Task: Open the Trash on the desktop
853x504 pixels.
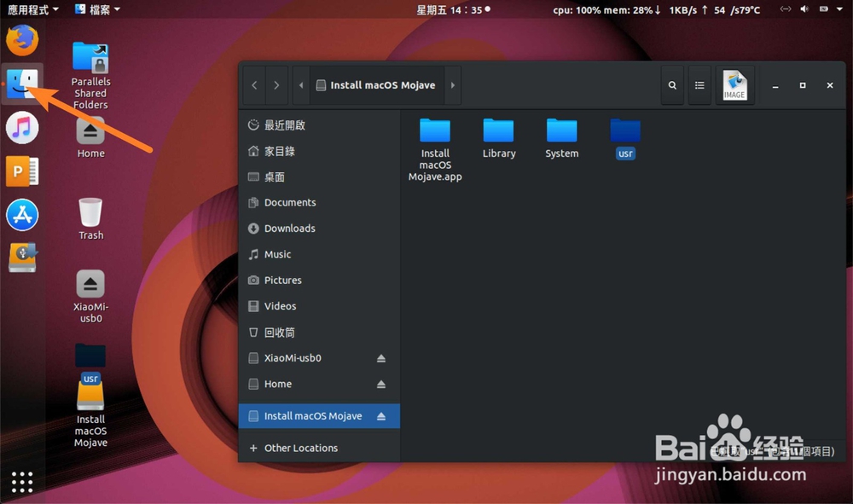Action: click(x=90, y=219)
